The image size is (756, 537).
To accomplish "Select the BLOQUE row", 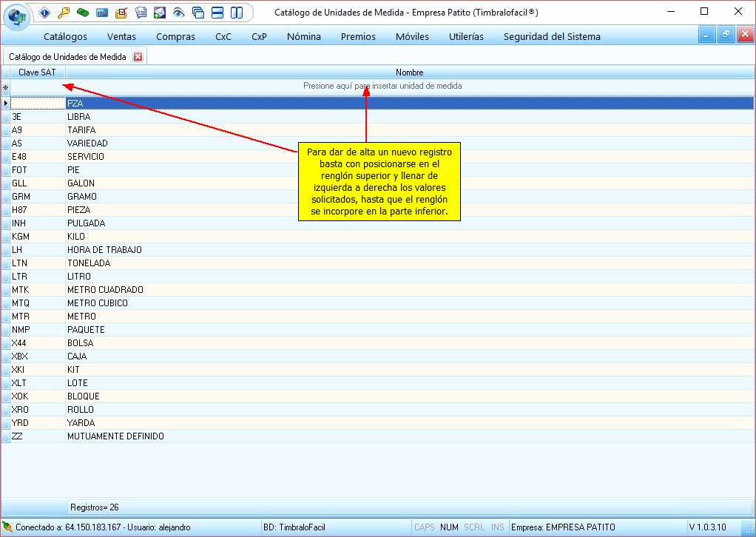I will click(377, 396).
